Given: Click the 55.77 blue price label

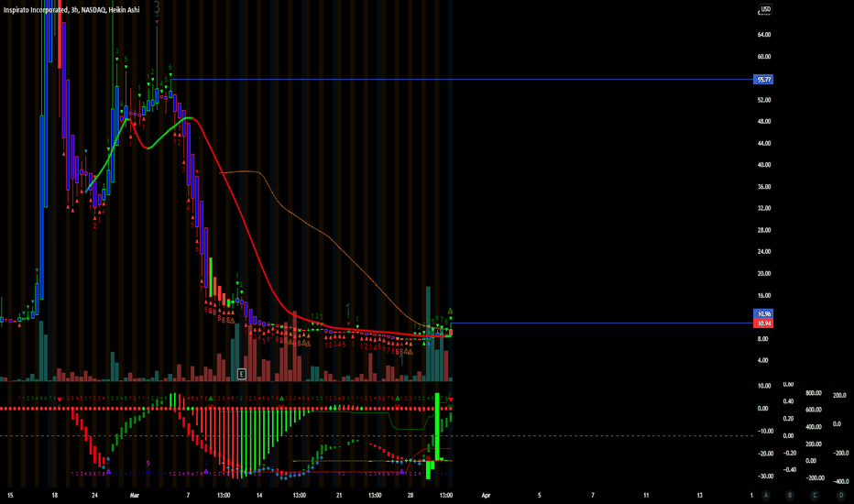Looking at the screenshot, I should click(763, 80).
